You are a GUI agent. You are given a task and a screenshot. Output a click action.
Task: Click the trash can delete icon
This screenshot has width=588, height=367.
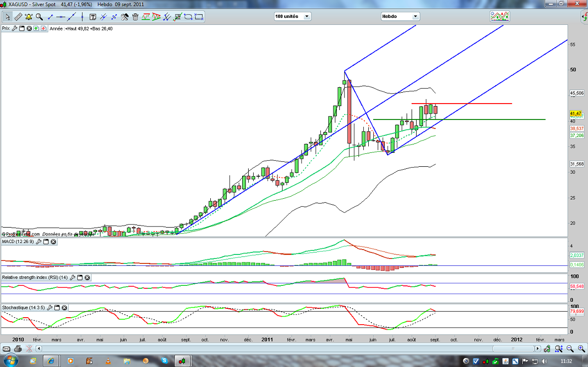[x=135, y=16]
